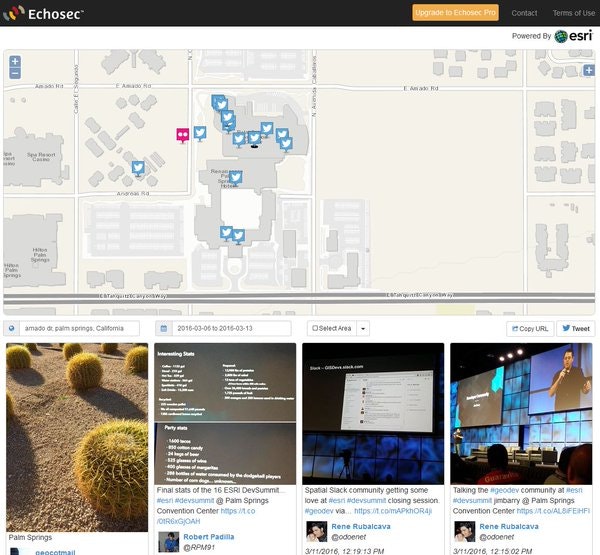Click the Echosec logo in the header
This screenshot has height=555, width=600.
43,13
